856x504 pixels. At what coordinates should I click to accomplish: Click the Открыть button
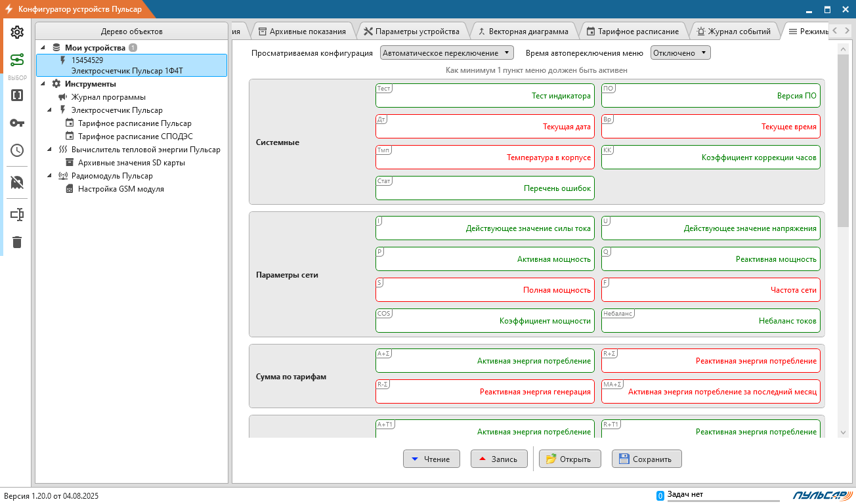coord(569,459)
